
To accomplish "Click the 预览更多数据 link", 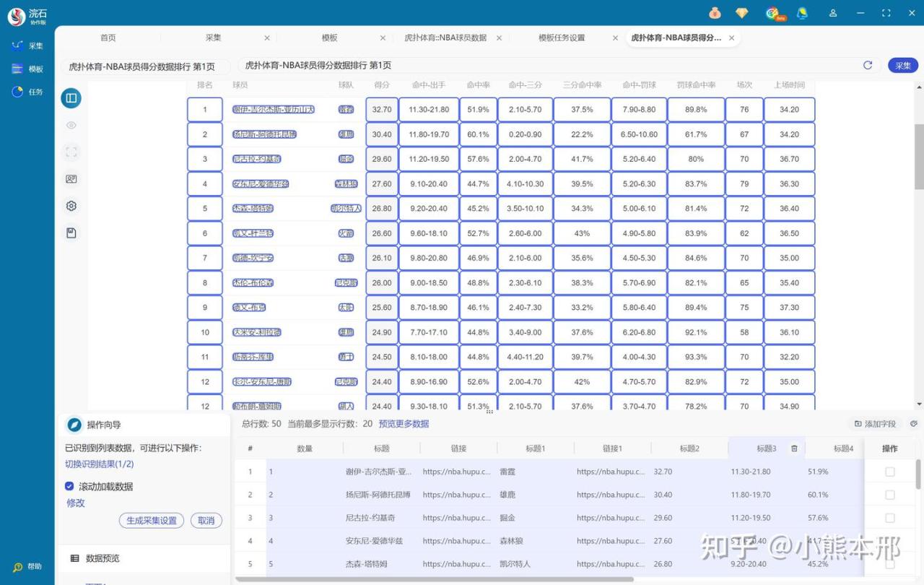I will [404, 424].
